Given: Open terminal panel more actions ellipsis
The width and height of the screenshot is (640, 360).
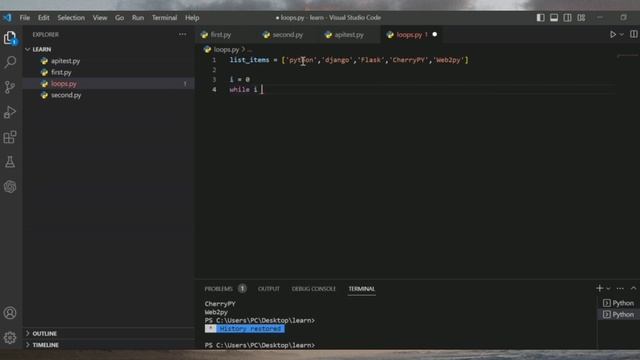Looking at the screenshot, I should tap(620, 289).
